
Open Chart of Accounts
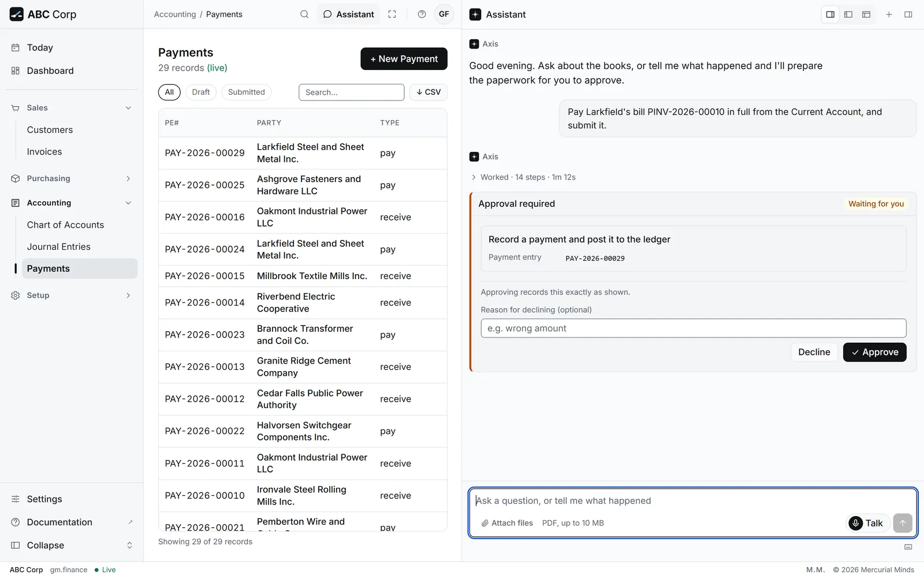click(80, 225)
